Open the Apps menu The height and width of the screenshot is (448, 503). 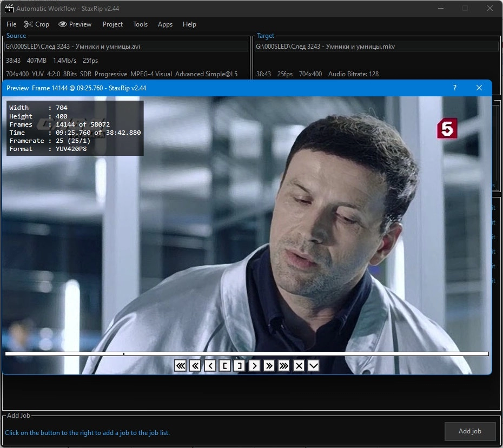(165, 24)
